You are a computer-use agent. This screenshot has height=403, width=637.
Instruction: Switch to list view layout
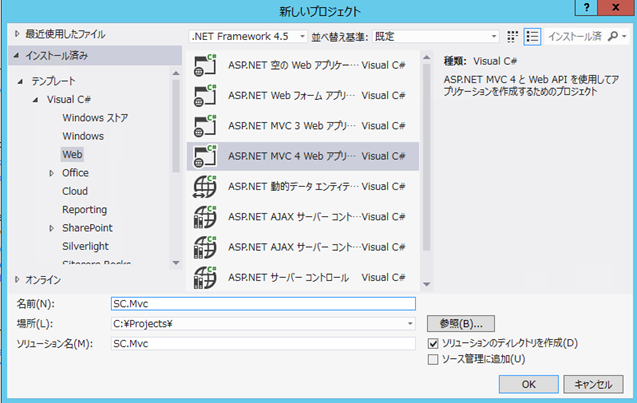(x=532, y=37)
